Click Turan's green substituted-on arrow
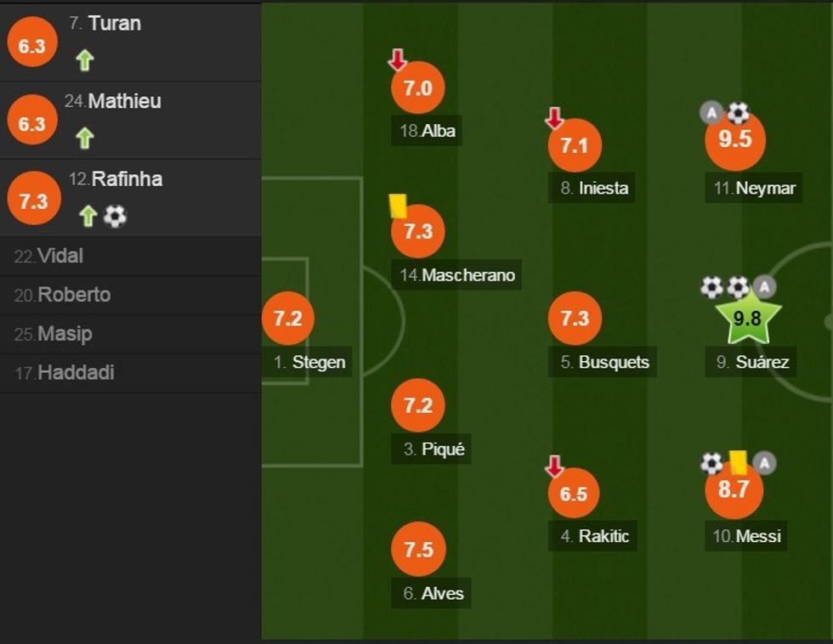The width and height of the screenshot is (833, 644). pyautogui.click(x=84, y=60)
